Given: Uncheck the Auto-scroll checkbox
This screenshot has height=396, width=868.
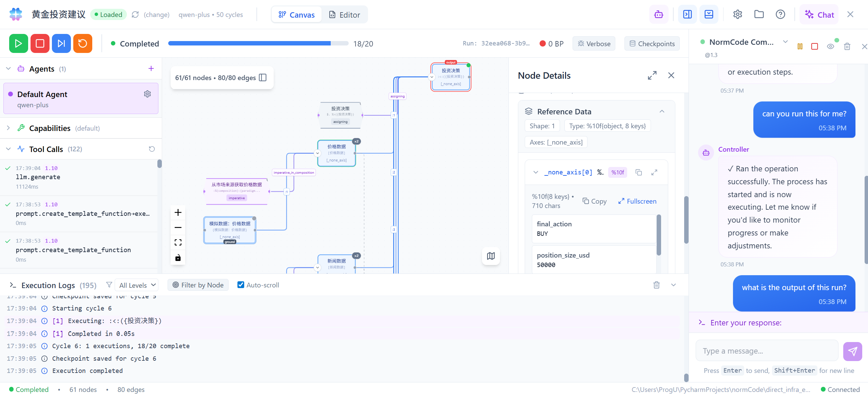Looking at the screenshot, I should coord(241,285).
